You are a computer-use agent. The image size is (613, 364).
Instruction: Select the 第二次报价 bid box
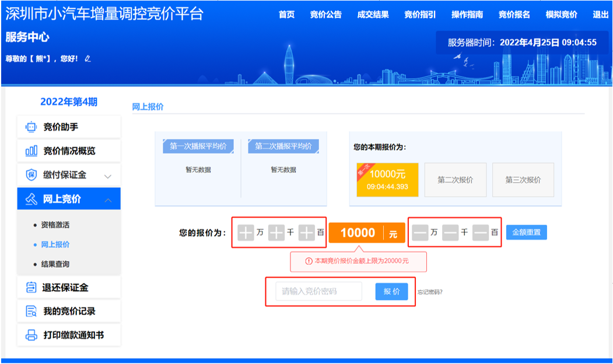[x=455, y=180]
